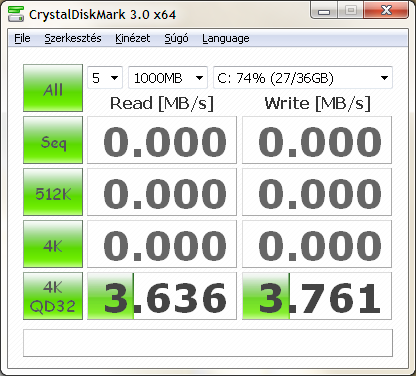The image size is (416, 376).
Task: Click the 4K write result value
Action: pos(317,244)
